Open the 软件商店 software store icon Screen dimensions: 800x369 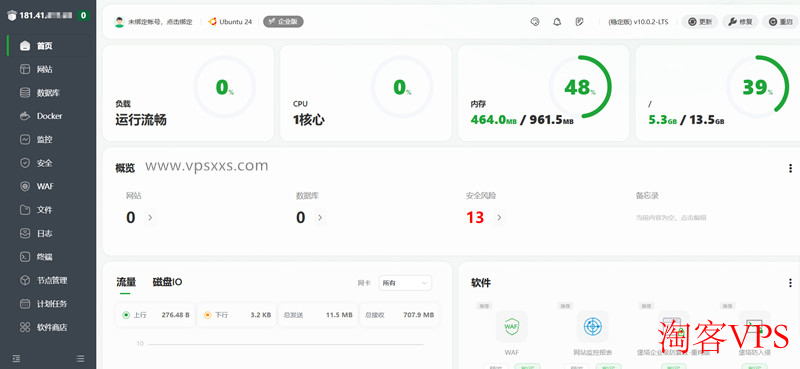point(25,327)
